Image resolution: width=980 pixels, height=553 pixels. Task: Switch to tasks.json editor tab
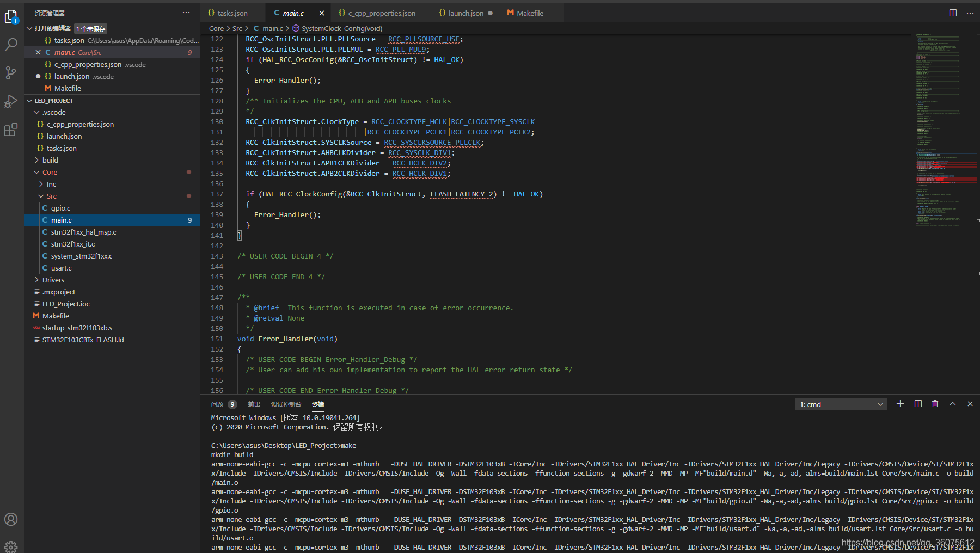point(232,13)
